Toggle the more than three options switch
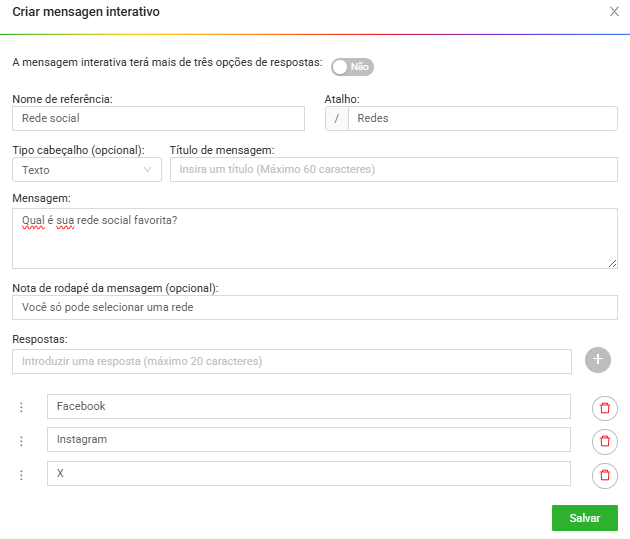Image resolution: width=630 pixels, height=539 pixels. [x=352, y=67]
